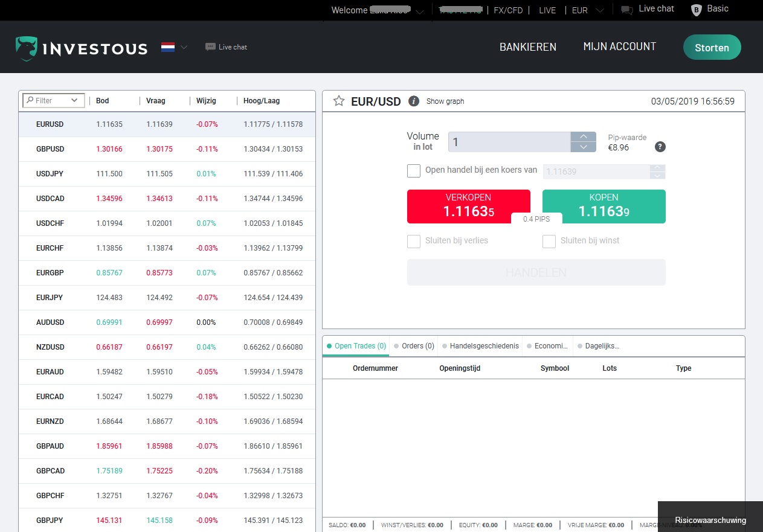This screenshot has width=763, height=532.
Task: Check the 'Sluiten bij winst' option
Action: (549, 241)
